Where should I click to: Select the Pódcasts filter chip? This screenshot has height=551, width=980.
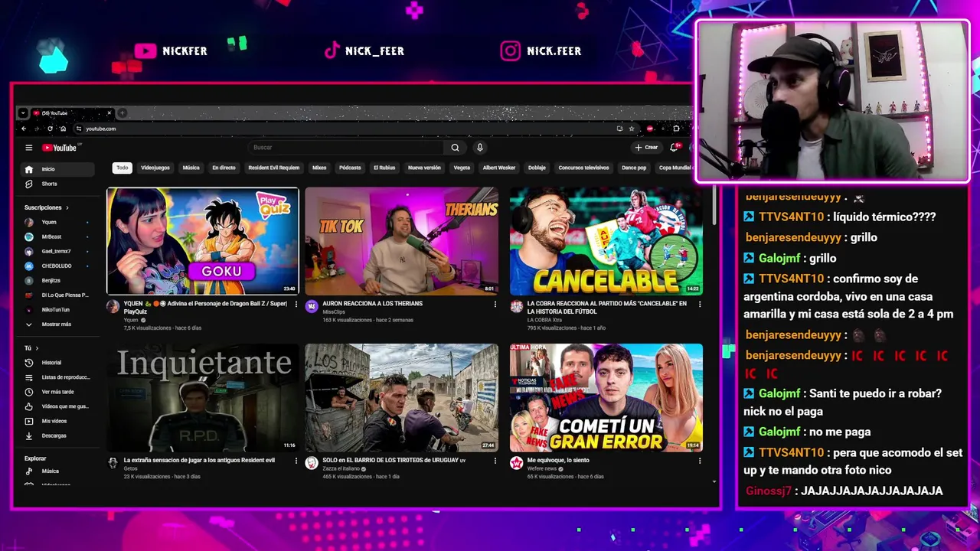click(x=350, y=168)
